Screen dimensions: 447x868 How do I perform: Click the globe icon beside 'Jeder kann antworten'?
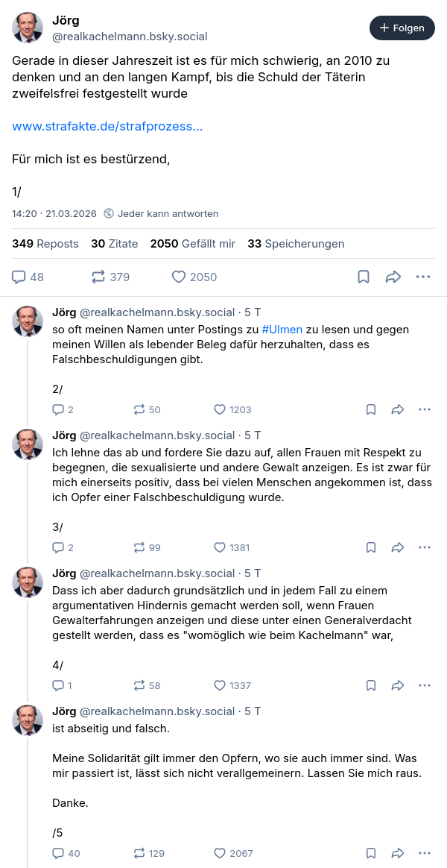pos(109,213)
